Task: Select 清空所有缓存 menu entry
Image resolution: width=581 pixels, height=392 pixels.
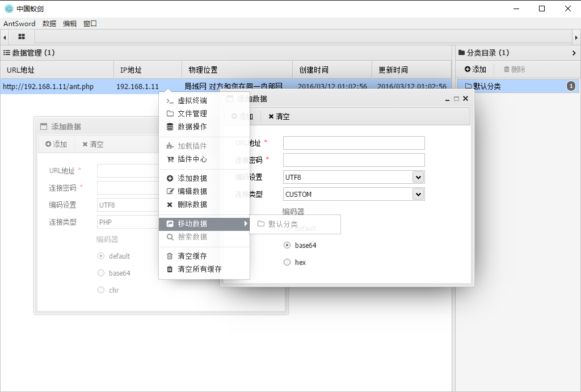Action: pos(204,269)
